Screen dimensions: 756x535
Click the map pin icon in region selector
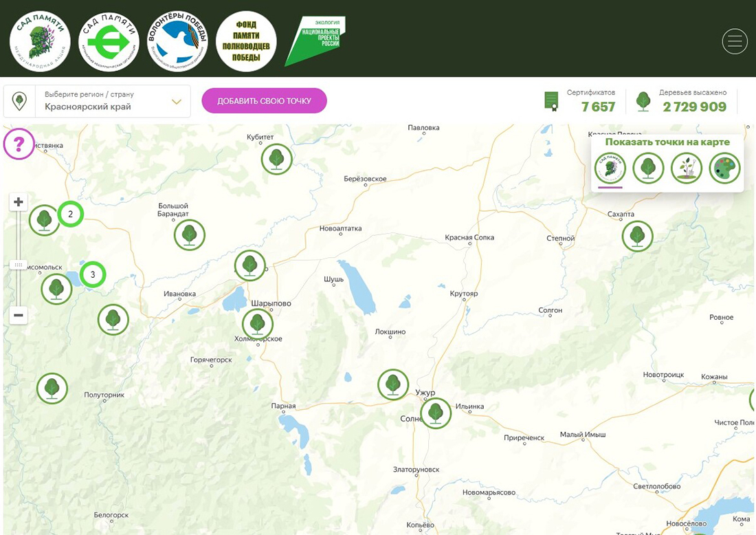19,101
